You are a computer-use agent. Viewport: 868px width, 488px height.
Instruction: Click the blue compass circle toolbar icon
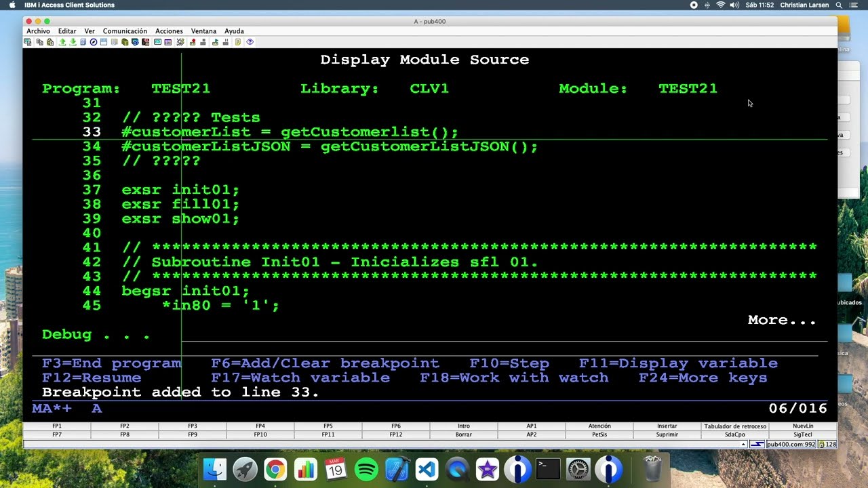pos(93,42)
